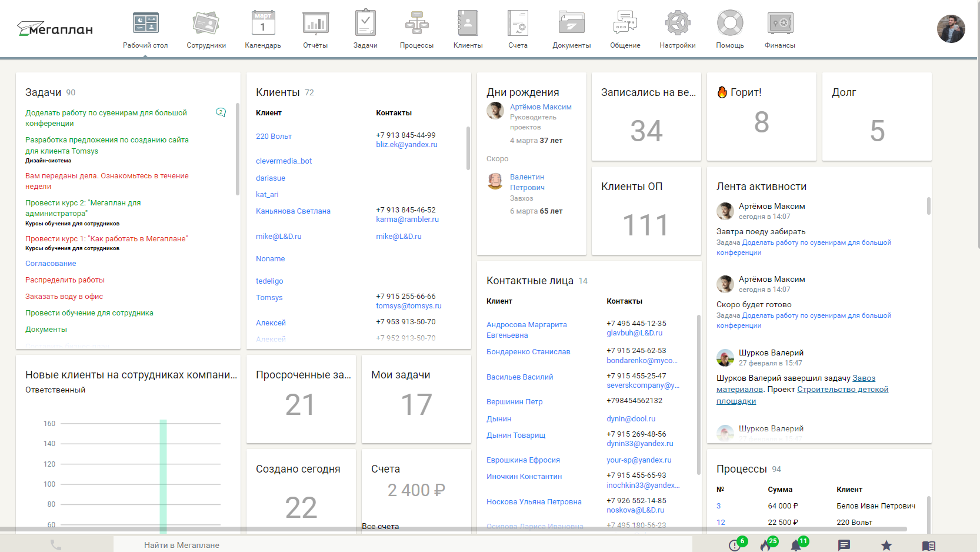Open contact Андросова Маргарита Евгеньевна

(x=526, y=330)
